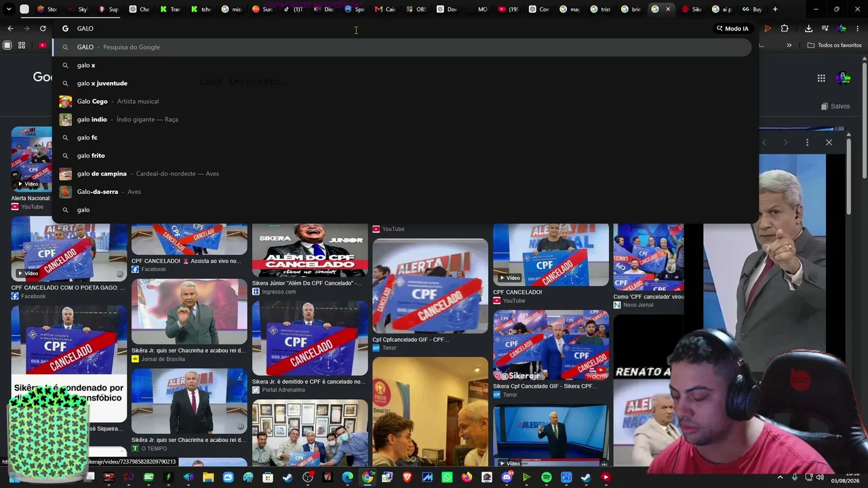
Task: Open Firefox from the Windows taskbar
Action: click(x=467, y=478)
